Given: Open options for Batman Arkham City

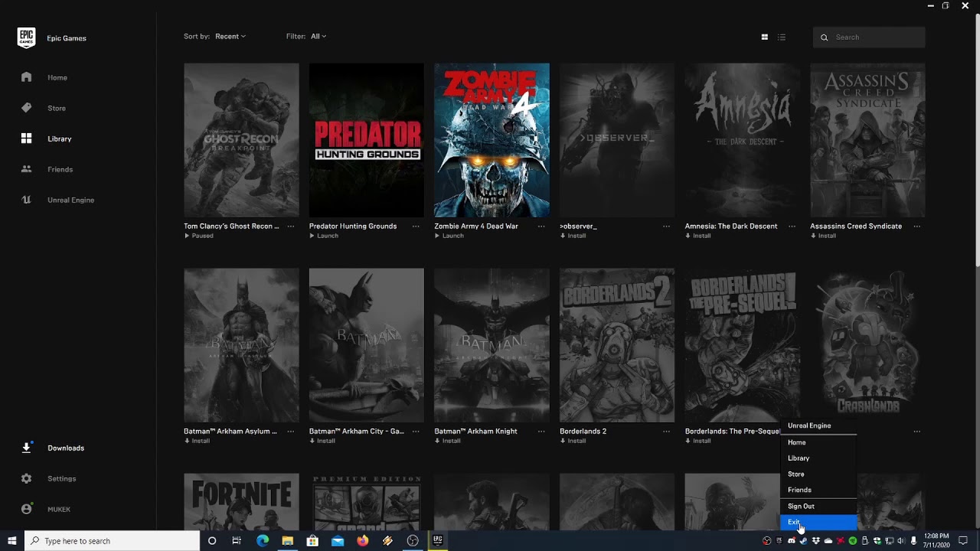Looking at the screenshot, I should click(x=416, y=432).
